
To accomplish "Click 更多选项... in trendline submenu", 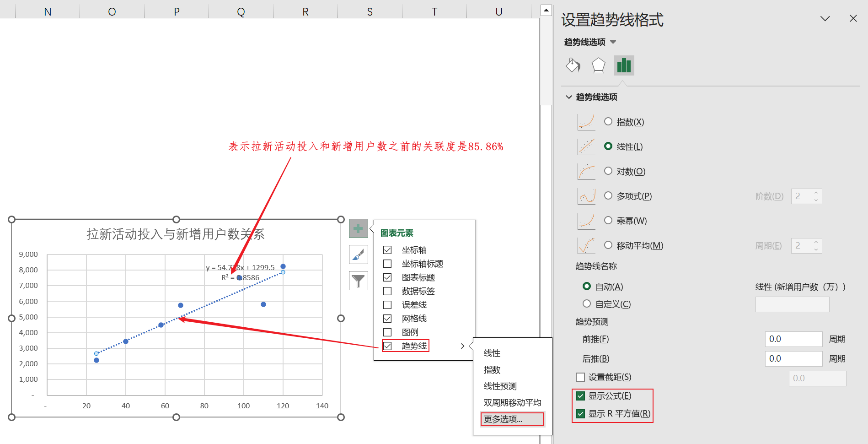I will coord(512,419).
